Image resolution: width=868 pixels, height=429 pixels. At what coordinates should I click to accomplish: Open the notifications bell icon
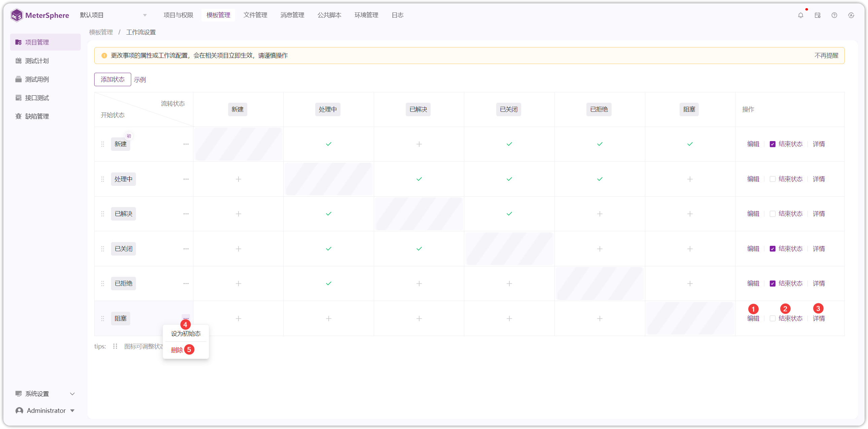[800, 15]
